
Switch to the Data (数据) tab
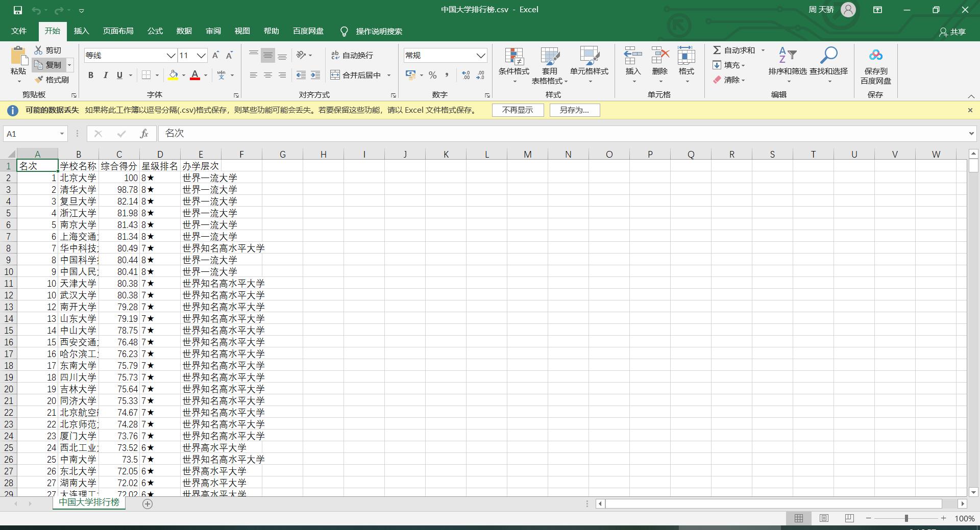184,31
